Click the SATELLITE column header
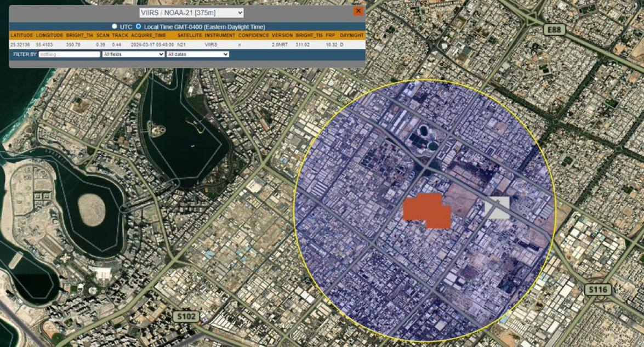The width and height of the screenshot is (644, 347). pyautogui.click(x=189, y=36)
